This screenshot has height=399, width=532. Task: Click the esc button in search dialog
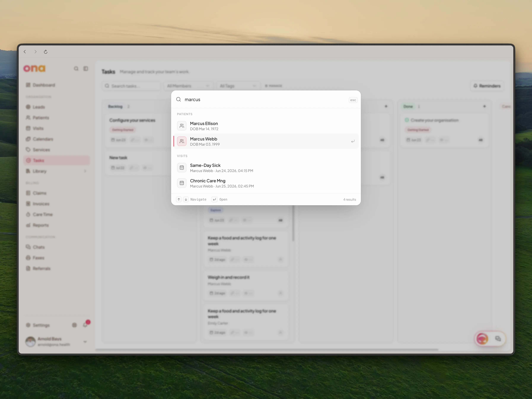(x=353, y=100)
